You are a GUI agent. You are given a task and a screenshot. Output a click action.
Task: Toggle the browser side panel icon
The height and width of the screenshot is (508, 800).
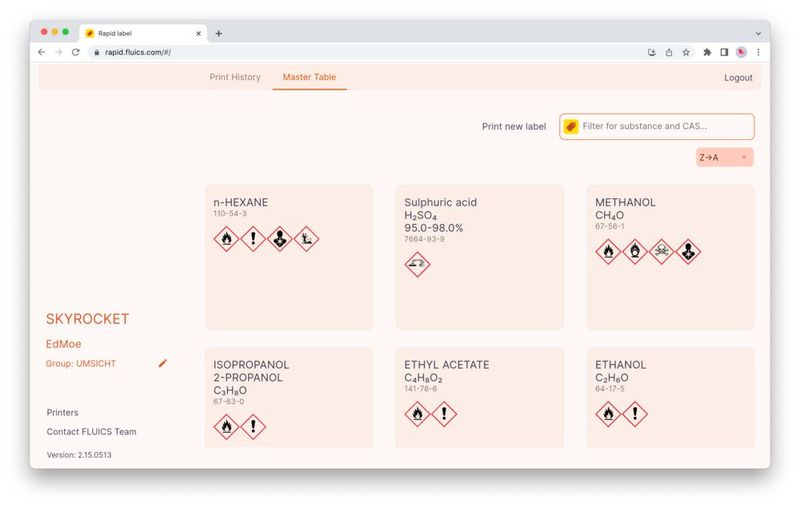point(724,52)
